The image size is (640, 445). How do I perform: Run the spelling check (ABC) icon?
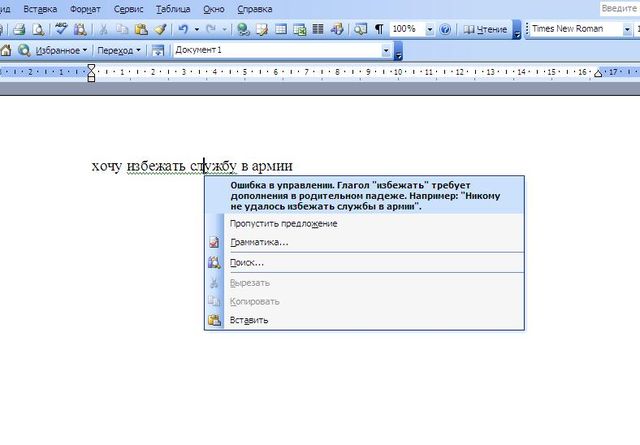click(x=61, y=30)
